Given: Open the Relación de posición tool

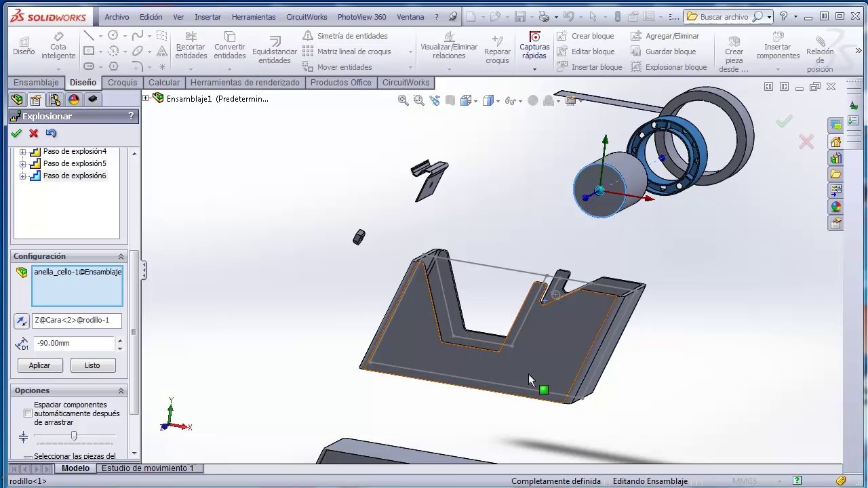Looking at the screenshot, I should pos(820,54).
